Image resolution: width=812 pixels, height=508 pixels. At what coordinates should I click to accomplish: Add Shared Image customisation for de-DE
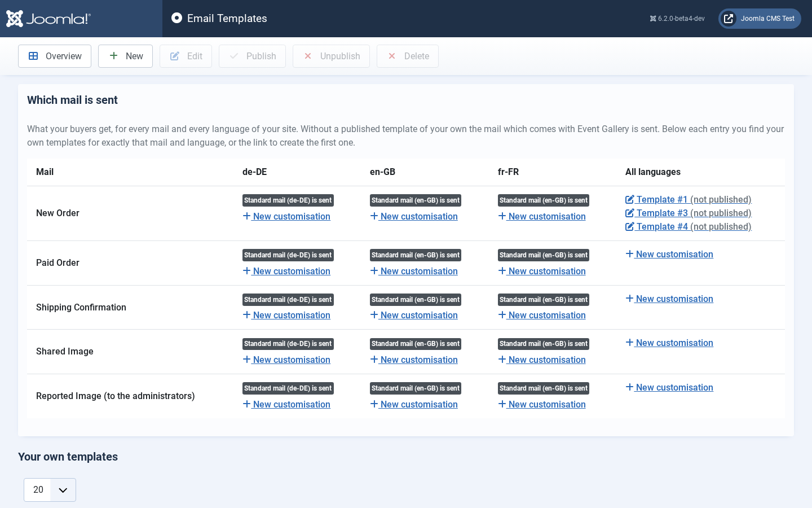286,360
